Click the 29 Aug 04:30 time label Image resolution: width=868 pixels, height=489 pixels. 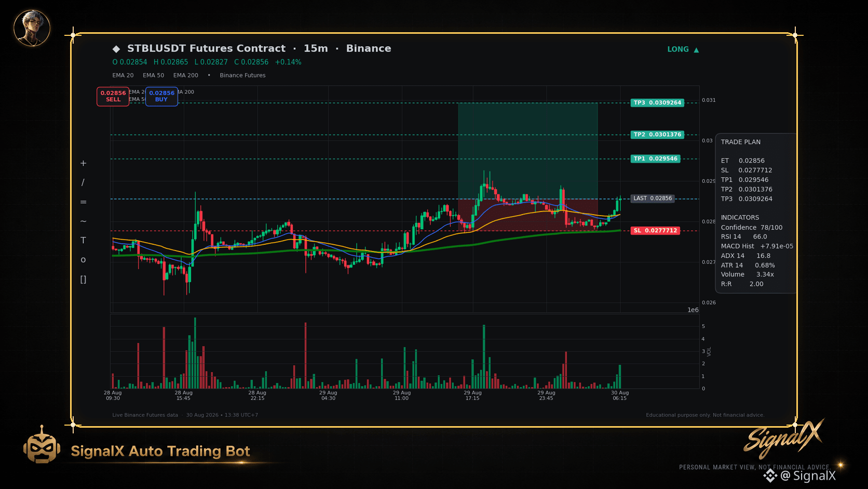point(328,395)
